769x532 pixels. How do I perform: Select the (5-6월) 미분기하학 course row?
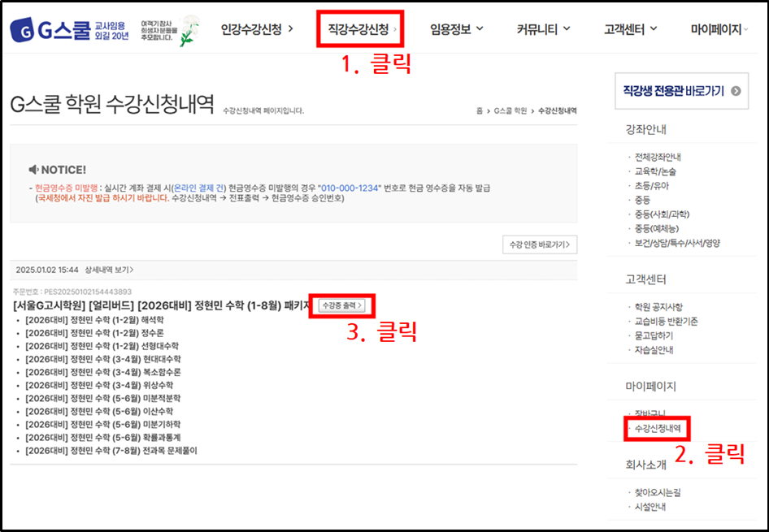coord(103,425)
